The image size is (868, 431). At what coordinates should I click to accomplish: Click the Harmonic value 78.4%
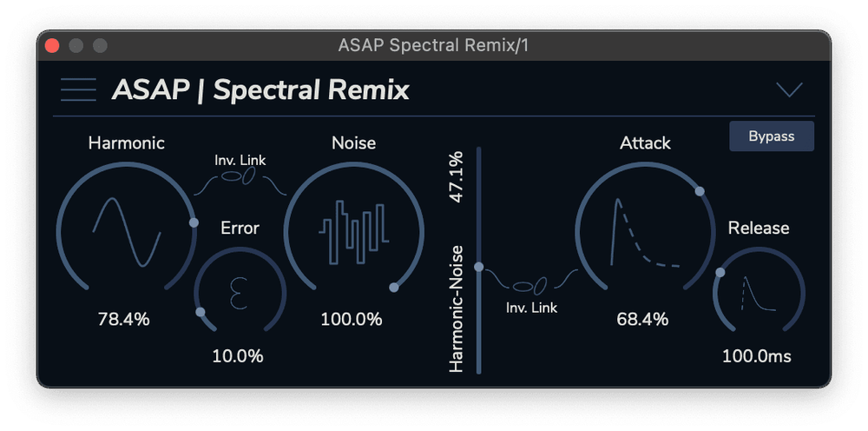[x=123, y=319]
